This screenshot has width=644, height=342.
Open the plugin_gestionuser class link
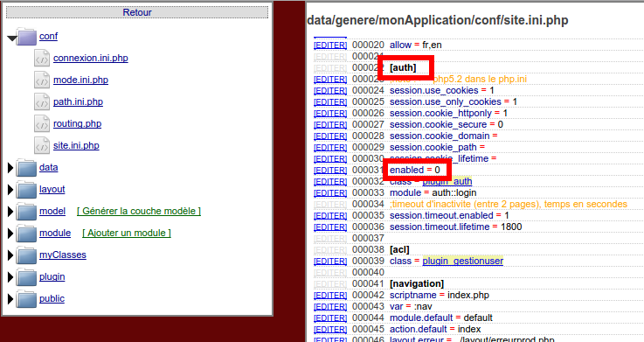click(x=463, y=261)
